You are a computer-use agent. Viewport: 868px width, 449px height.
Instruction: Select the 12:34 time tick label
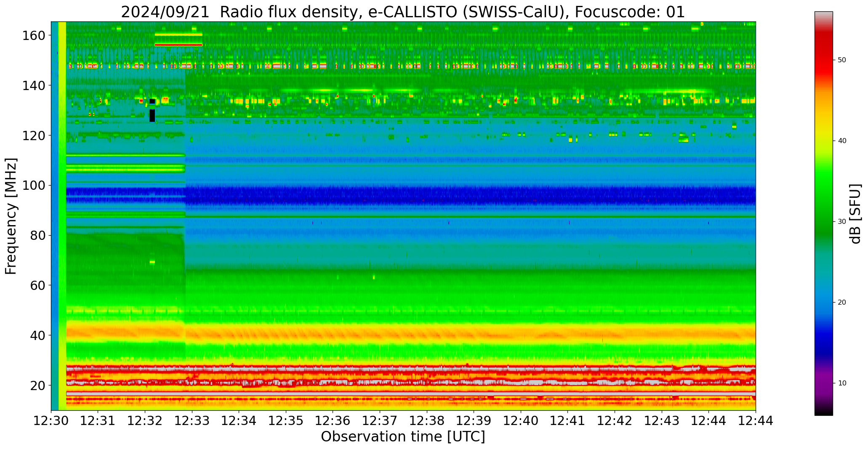coord(239,421)
